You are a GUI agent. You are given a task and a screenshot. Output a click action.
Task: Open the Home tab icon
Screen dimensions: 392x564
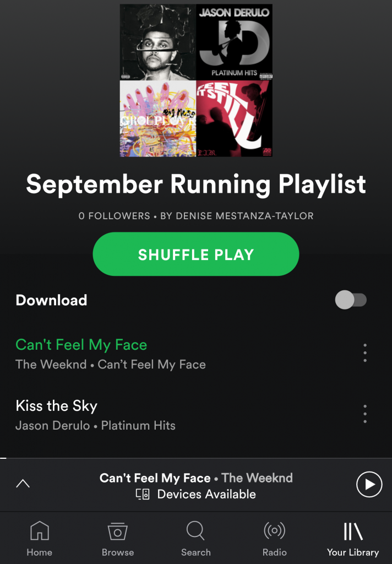click(x=40, y=530)
